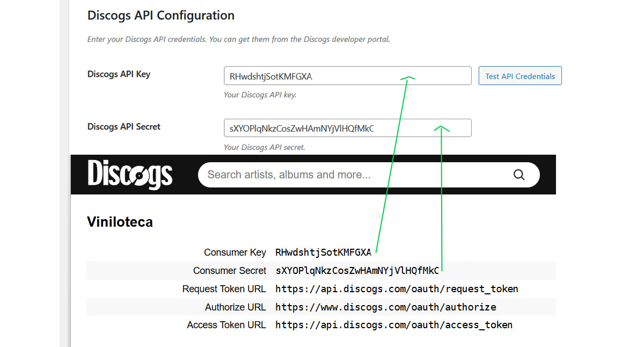Open the Access Token URL link

point(393,324)
